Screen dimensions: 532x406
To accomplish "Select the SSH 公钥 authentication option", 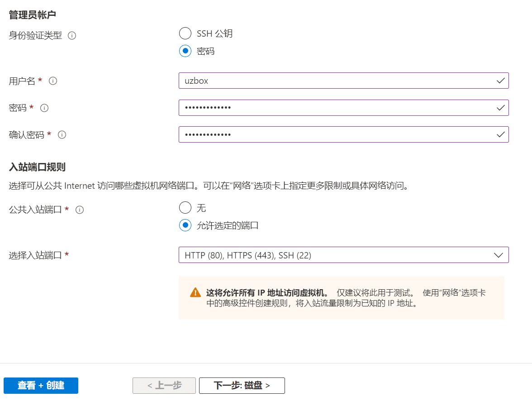I will coord(185,33).
